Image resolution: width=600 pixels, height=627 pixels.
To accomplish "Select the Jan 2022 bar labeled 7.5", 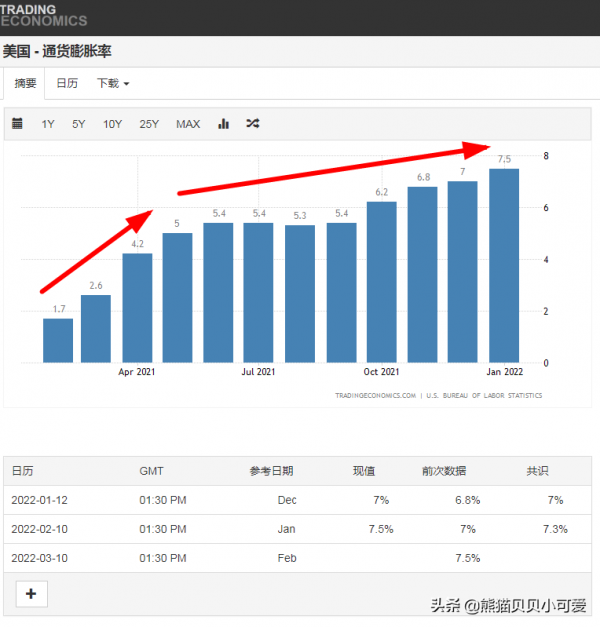I will coord(504,266).
